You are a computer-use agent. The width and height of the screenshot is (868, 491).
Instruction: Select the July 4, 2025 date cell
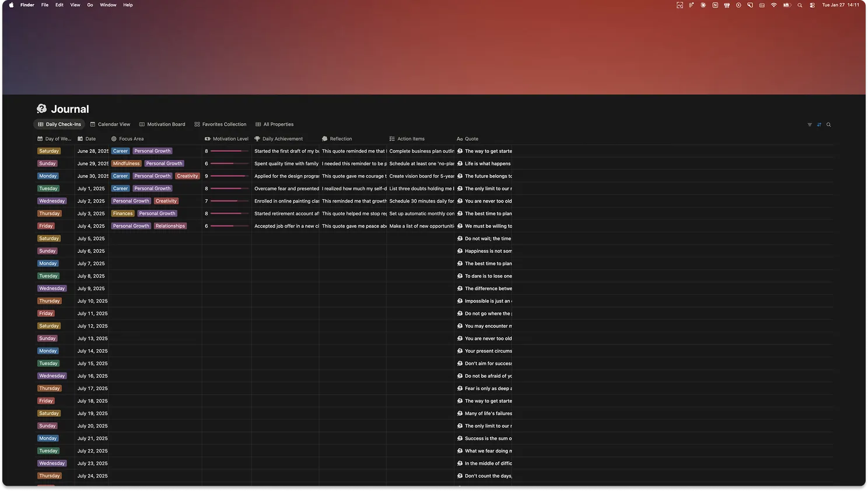tap(91, 226)
